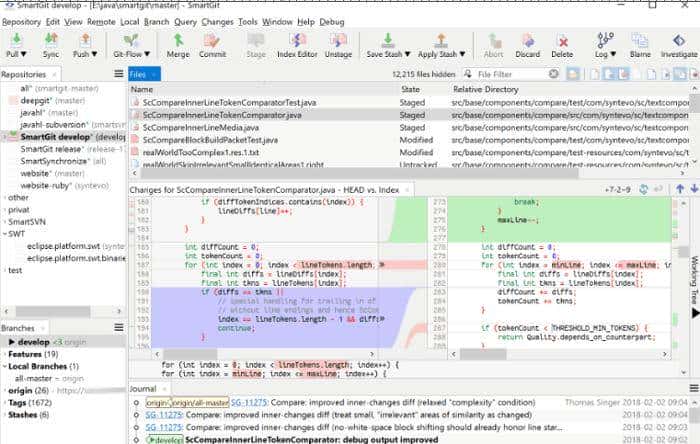Select the Files tab
The width and height of the screenshot is (700, 444).
coord(144,74)
